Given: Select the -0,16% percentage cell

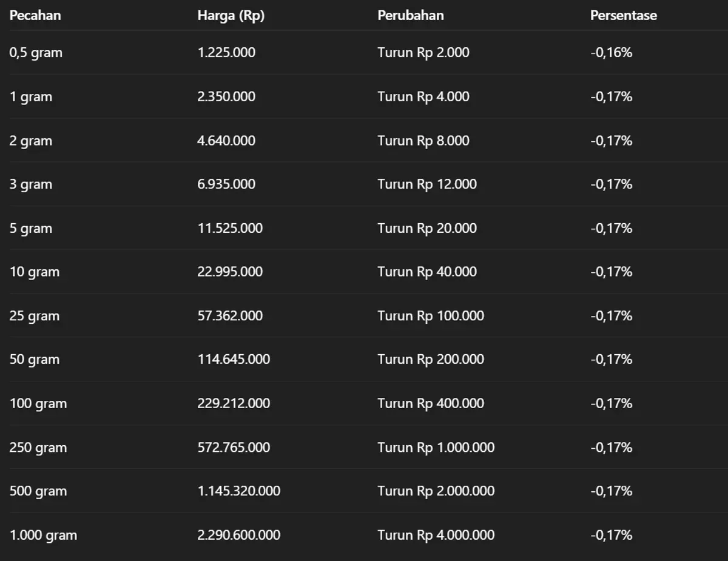Looking at the screenshot, I should [612, 53].
